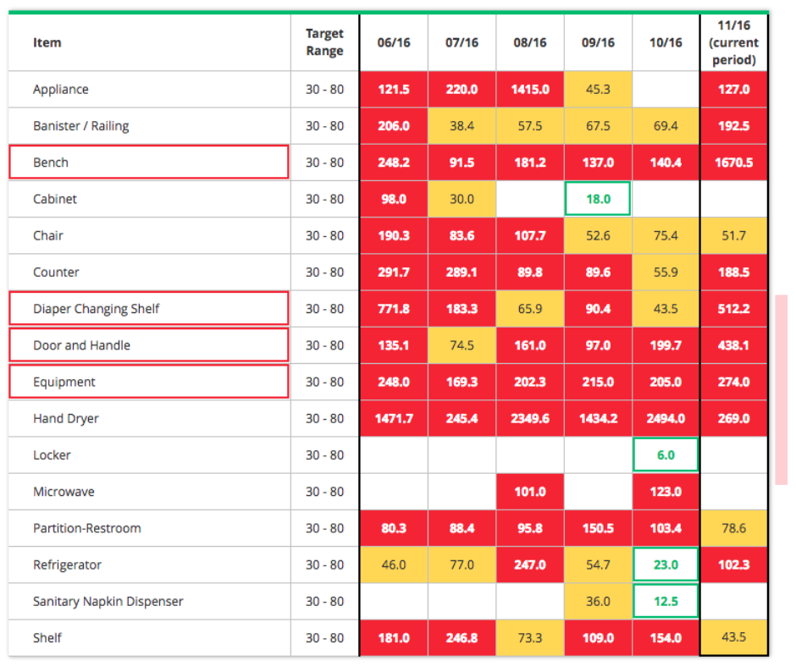Click the Item column header
The height and width of the screenshot is (672, 796).
pyautogui.click(x=47, y=43)
